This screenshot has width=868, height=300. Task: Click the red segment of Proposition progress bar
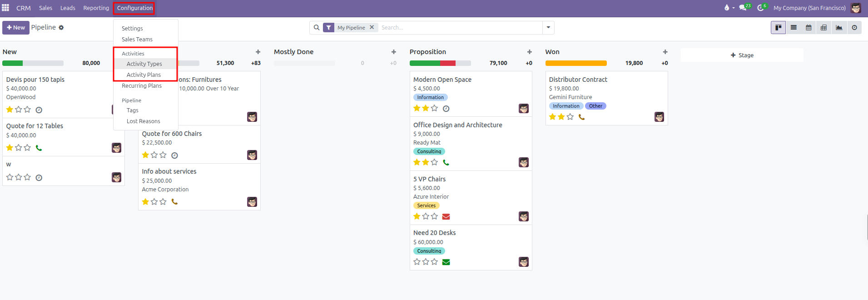(448, 63)
